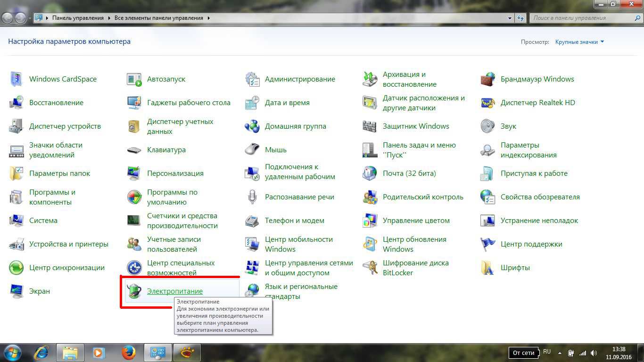
Task: Open the Диспетчер Realtek HD icon
Action: (488, 103)
